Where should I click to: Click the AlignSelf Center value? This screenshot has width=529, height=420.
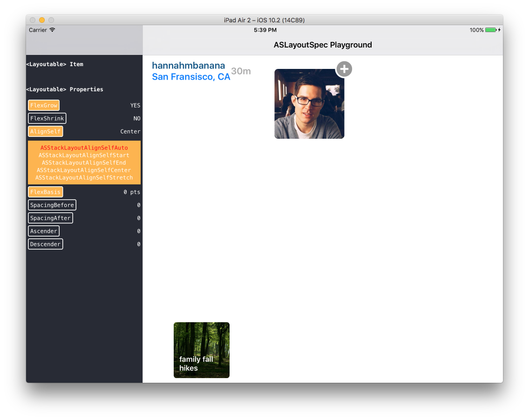click(x=130, y=132)
